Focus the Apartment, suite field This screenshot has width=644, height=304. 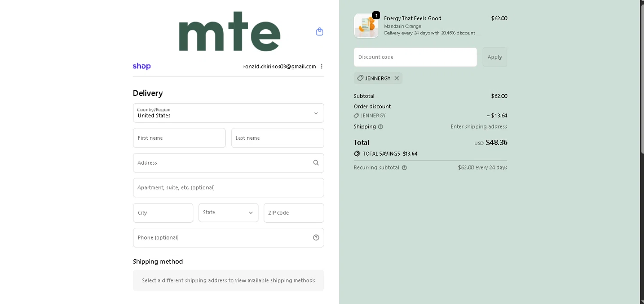(x=228, y=187)
